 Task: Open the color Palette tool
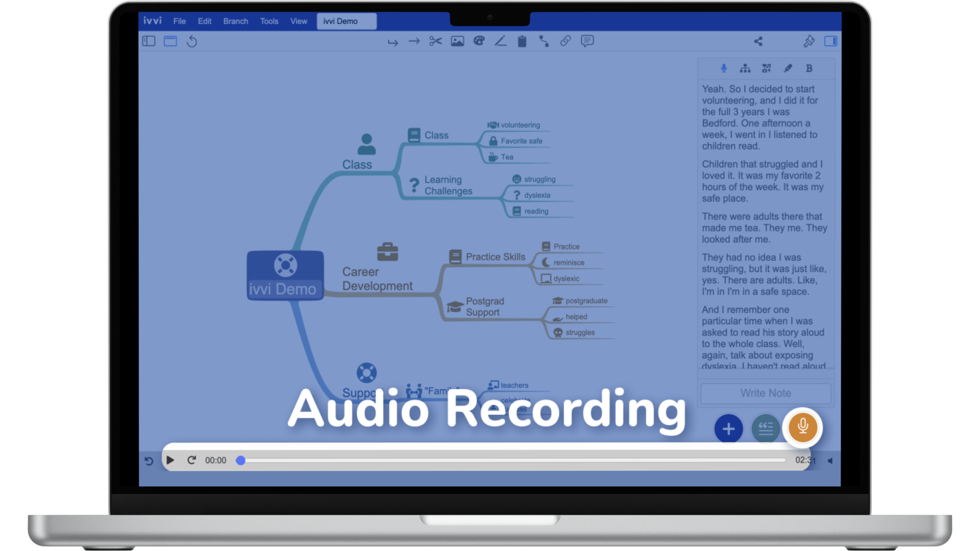pyautogui.click(x=479, y=41)
